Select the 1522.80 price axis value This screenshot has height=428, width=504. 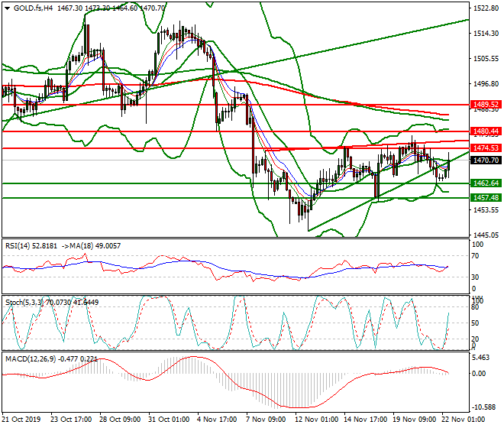[486, 8]
